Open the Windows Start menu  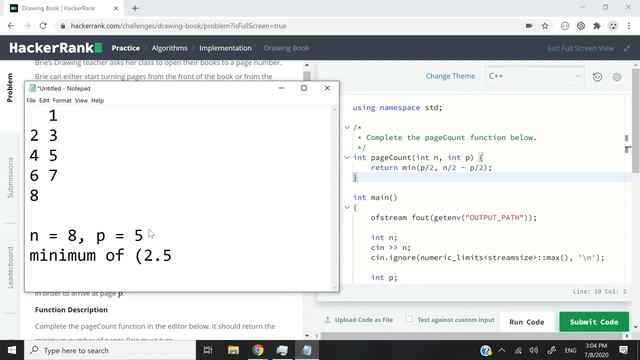click(12, 350)
